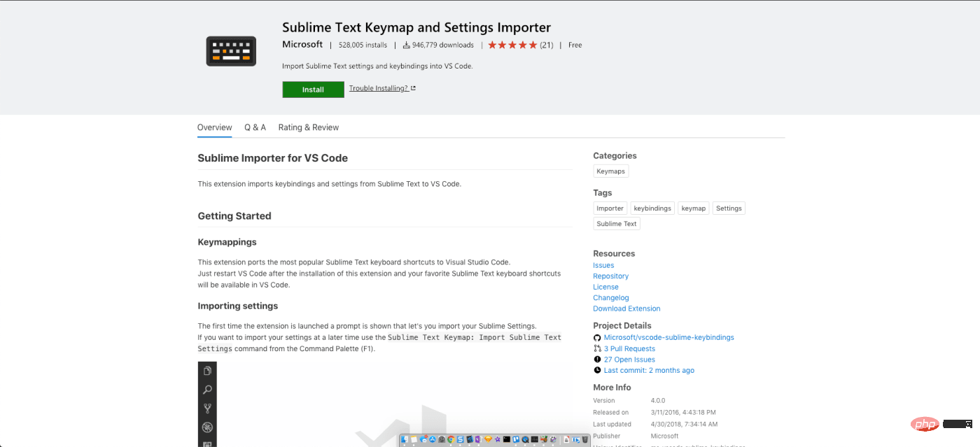Click the Sublime Text tag
The height and width of the screenshot is (447, 980).
[x=617, y=224]
